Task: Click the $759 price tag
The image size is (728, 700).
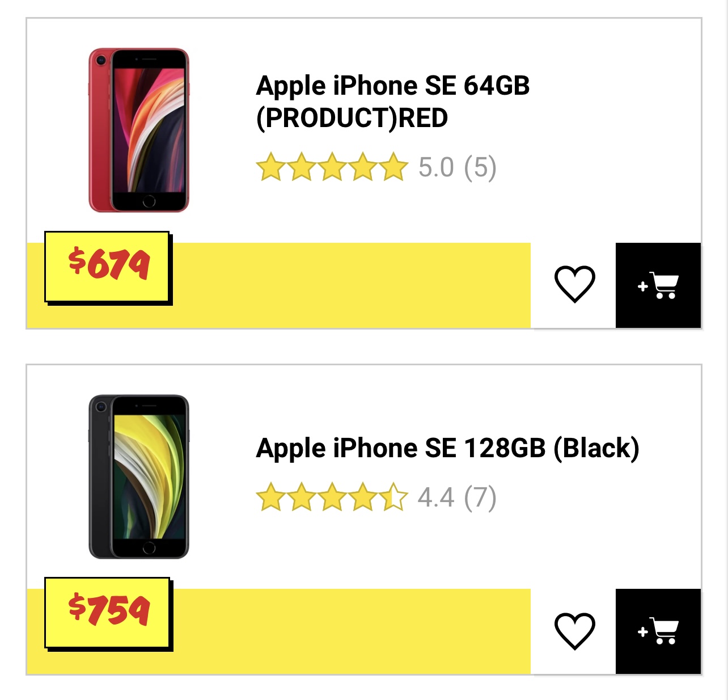Action: 107,612
